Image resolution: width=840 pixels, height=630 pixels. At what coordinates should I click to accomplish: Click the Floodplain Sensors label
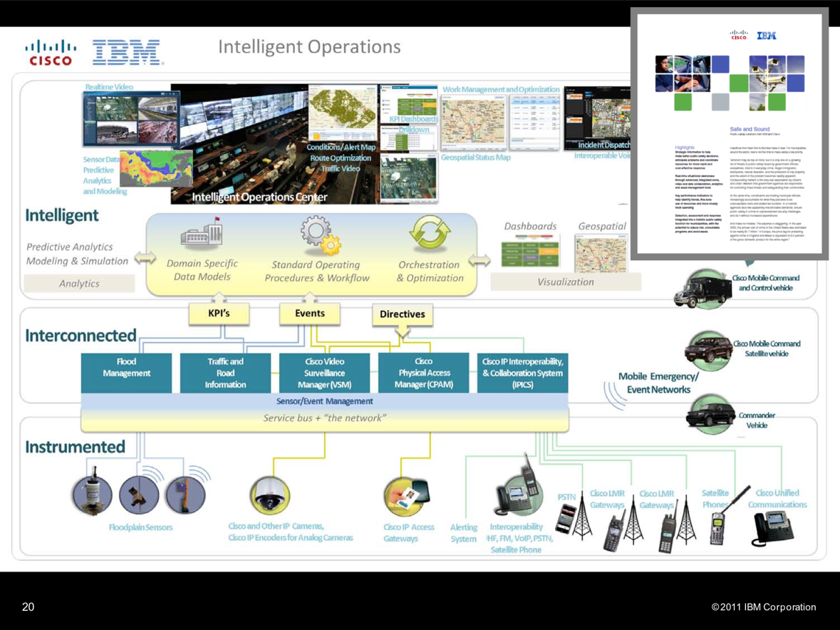pos(141,527)
